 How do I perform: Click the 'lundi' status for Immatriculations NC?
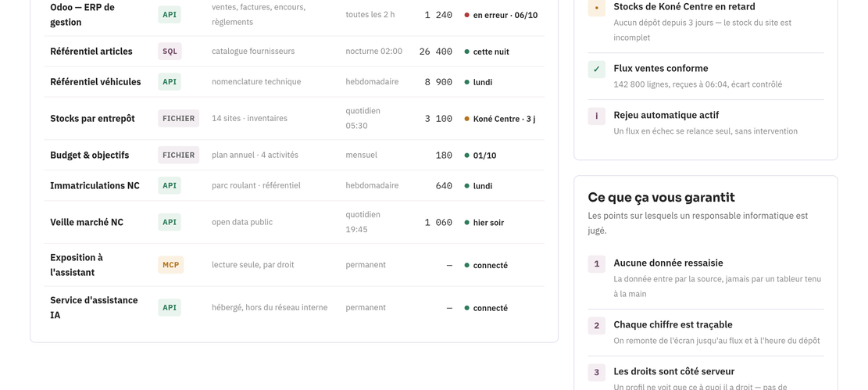coord(483,186)
